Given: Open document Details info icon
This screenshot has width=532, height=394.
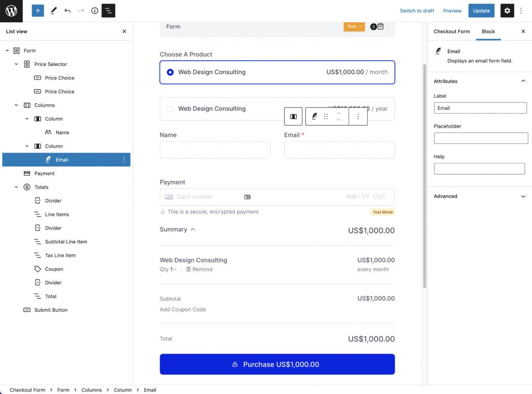Looking at the screenshot, I should pos(95,11).
